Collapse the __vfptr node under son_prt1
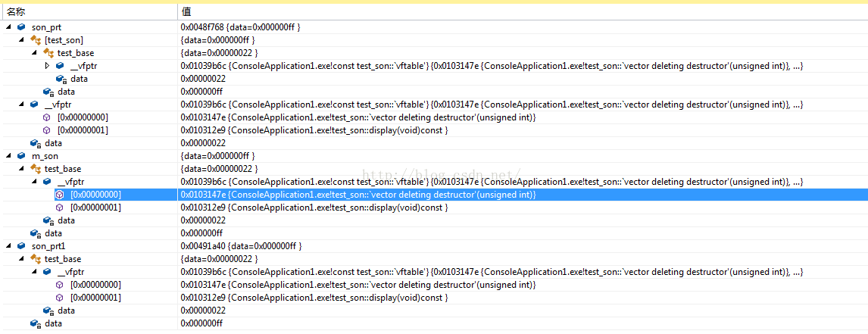Screen dimensions: 868x334 [x=34, y=272]
